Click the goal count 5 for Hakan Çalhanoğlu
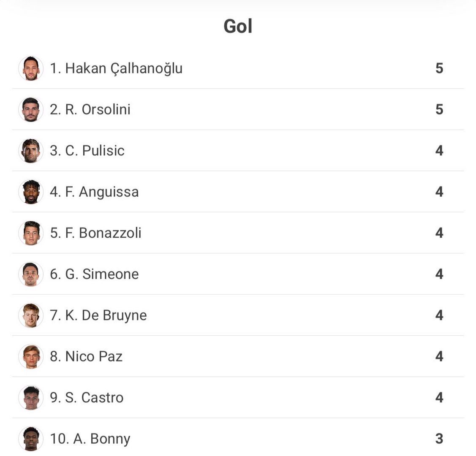 click(x=439, y=68)
